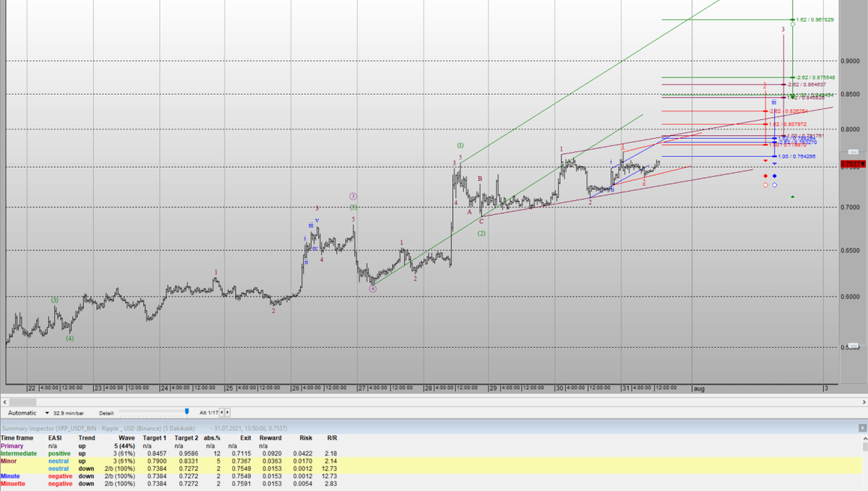Select the hollow red diamond marker
This screenshot has width=868, height=491.
[x=766, y=185]
